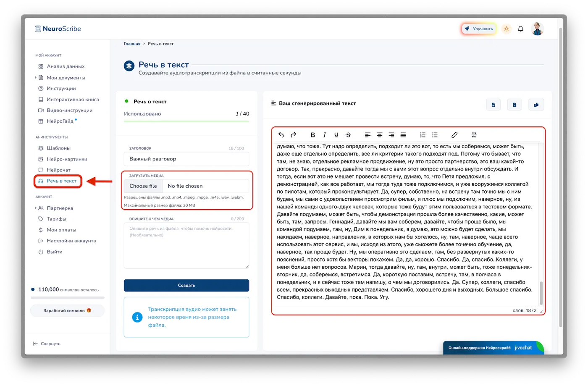Copy generated text with the copy button
588x386 pixels.
coord(536,105)
